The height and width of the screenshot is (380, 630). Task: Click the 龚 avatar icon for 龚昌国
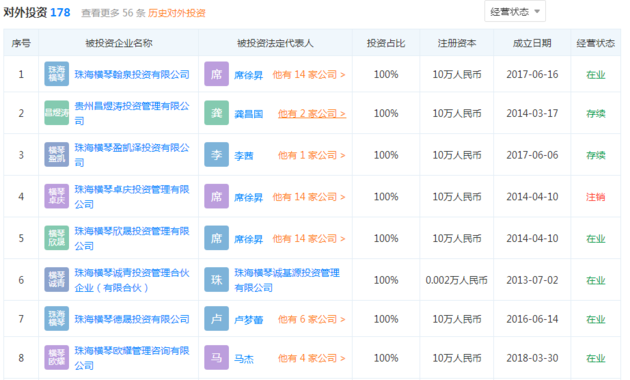tap(217, 113)
